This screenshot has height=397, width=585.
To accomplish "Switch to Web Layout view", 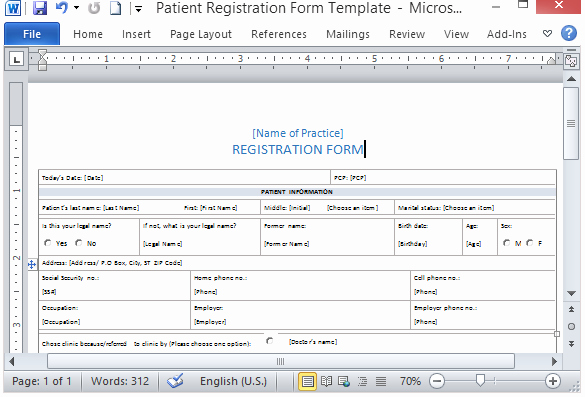I will (344, 381).
